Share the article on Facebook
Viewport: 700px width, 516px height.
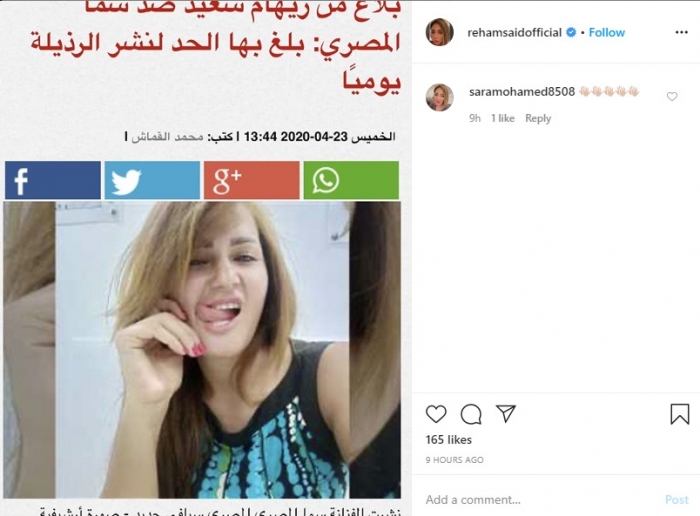(x=53, y=180)
